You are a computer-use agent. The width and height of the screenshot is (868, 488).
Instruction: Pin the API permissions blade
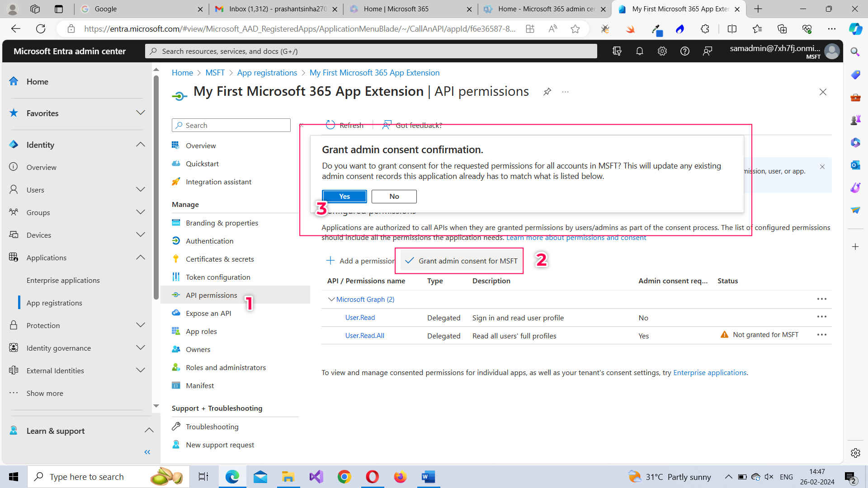click(547, 92)
